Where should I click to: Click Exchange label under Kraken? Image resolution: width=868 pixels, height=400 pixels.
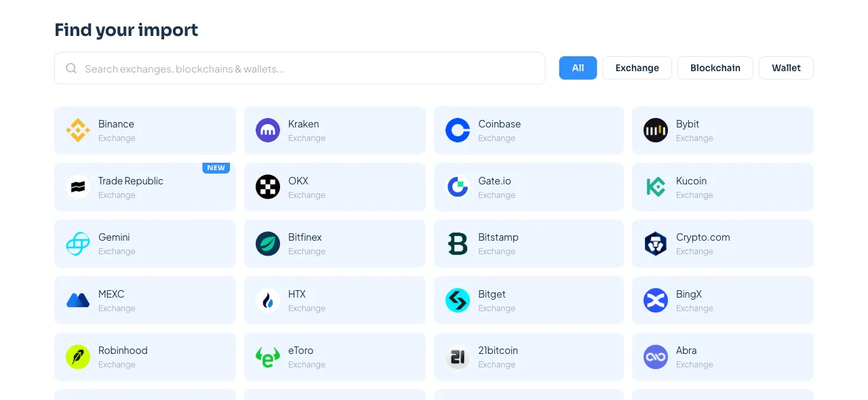307,138
